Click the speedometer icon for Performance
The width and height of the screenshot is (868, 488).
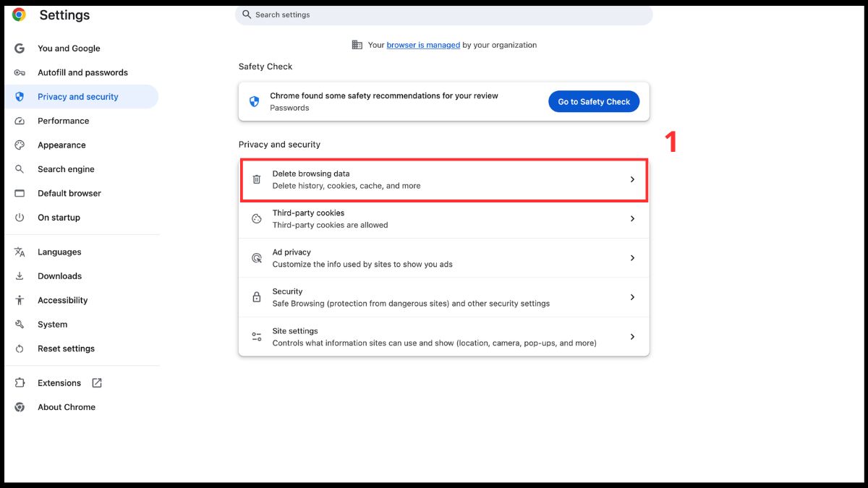20,121
